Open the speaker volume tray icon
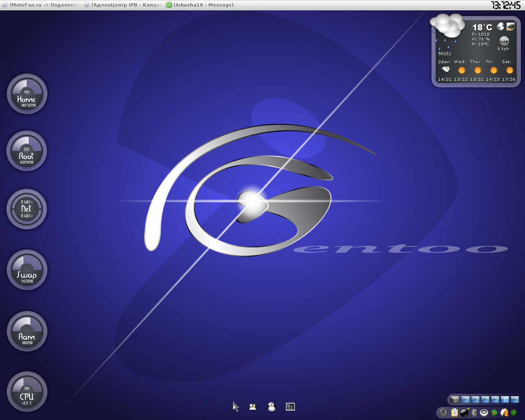Screen dimensions: 525x420 [484, 413]
